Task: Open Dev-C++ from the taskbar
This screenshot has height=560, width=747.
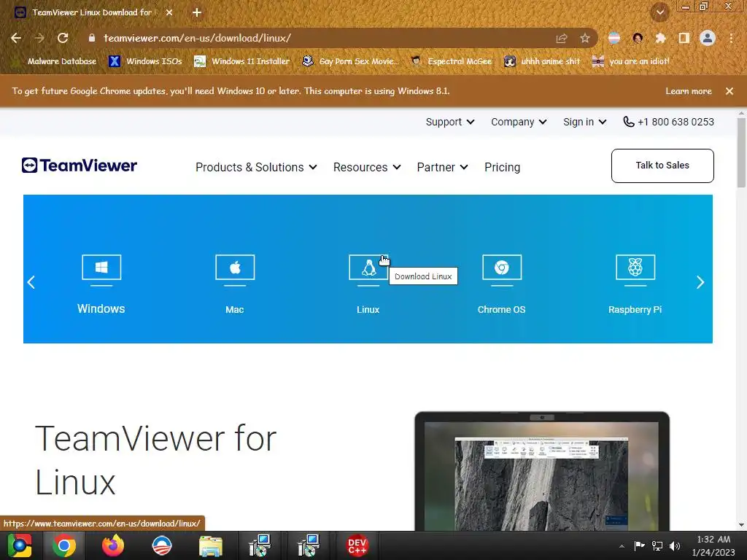Action: (x=357, y=545)
